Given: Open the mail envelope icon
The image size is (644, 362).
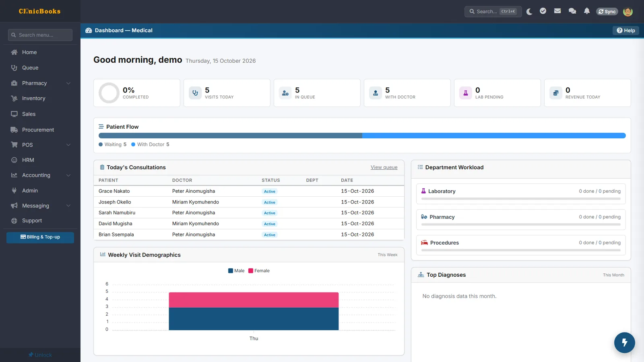Looking at the screenshot, I should (557, 11).
